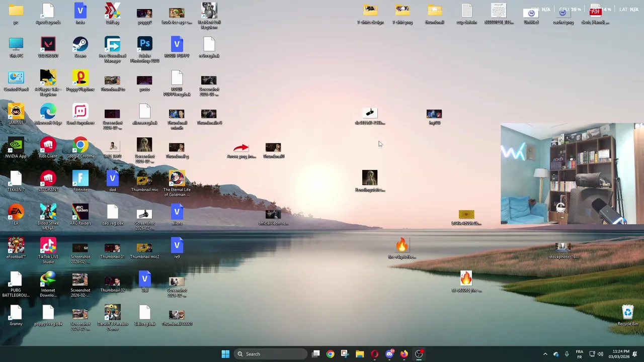Select the 'dad.veg.bak' file
This screenshot has height=362, width=644.
point(112,215)
